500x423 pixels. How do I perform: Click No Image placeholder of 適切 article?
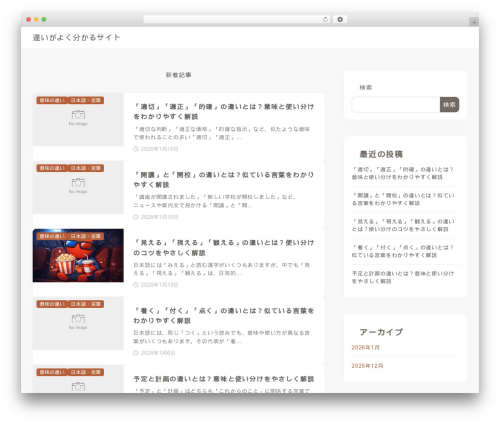pos(78,119)
